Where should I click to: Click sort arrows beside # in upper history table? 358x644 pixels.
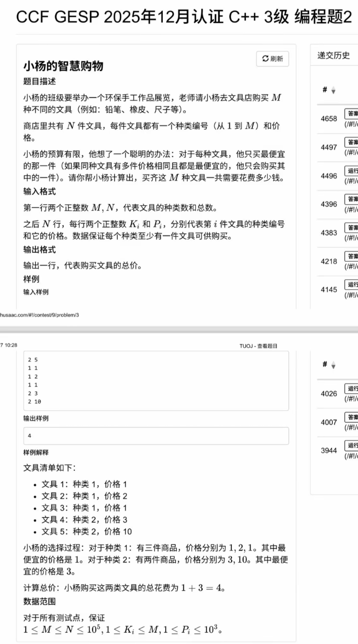click(x=333, y=91)
